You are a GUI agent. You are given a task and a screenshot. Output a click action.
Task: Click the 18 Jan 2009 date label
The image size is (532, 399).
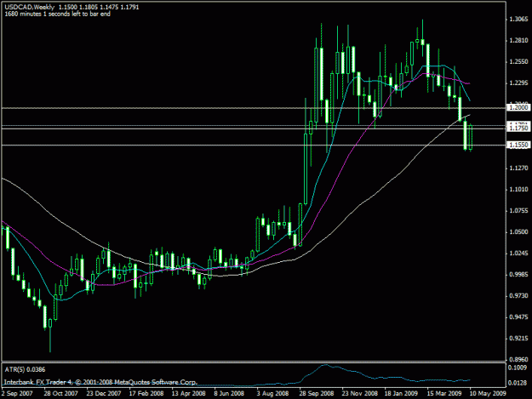point(401,394)
